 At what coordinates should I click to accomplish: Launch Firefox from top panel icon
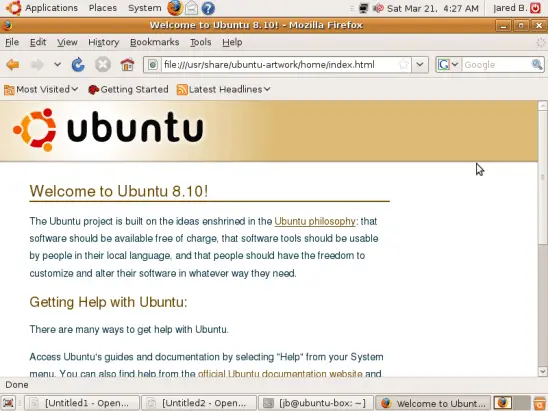click(175, 8)
